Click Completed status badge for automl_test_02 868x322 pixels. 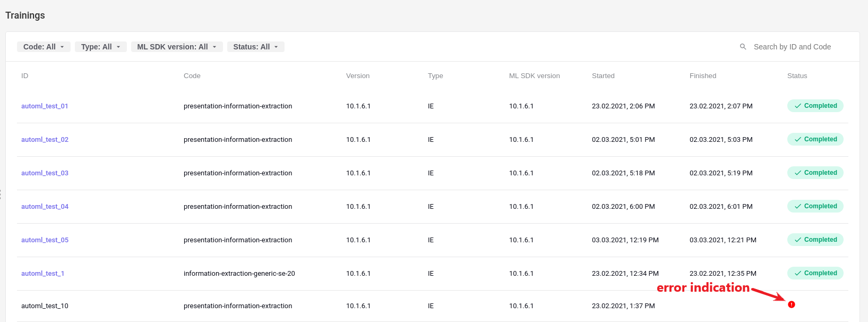815,139
